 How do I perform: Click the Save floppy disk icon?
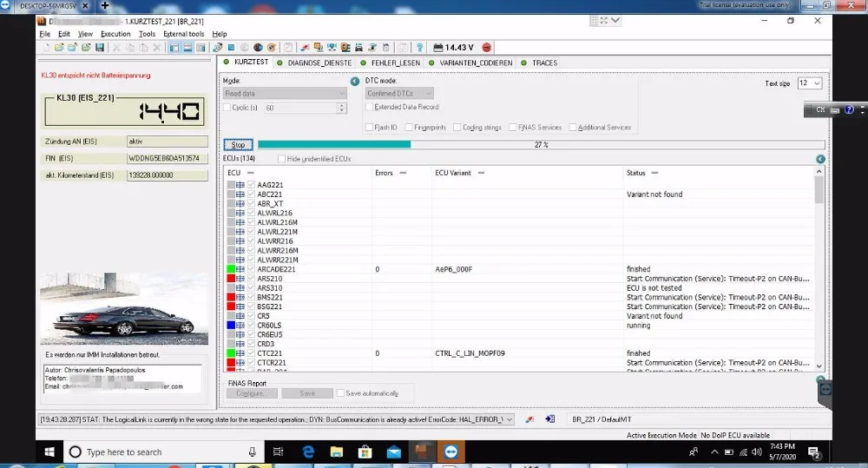tap(100, 48)
